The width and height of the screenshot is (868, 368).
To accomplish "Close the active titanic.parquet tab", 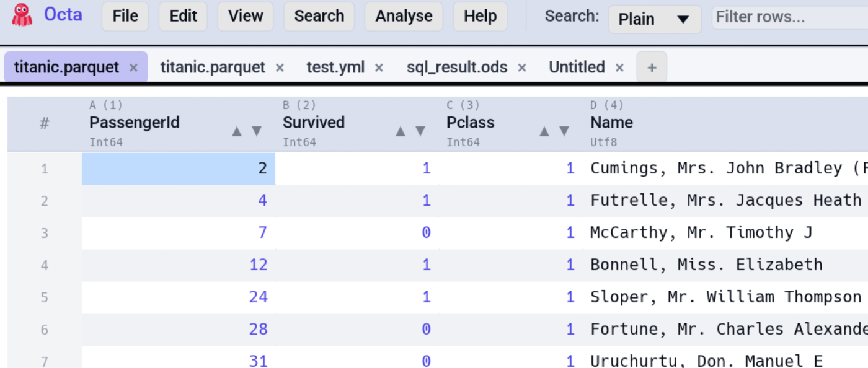I will click(133, 68).
